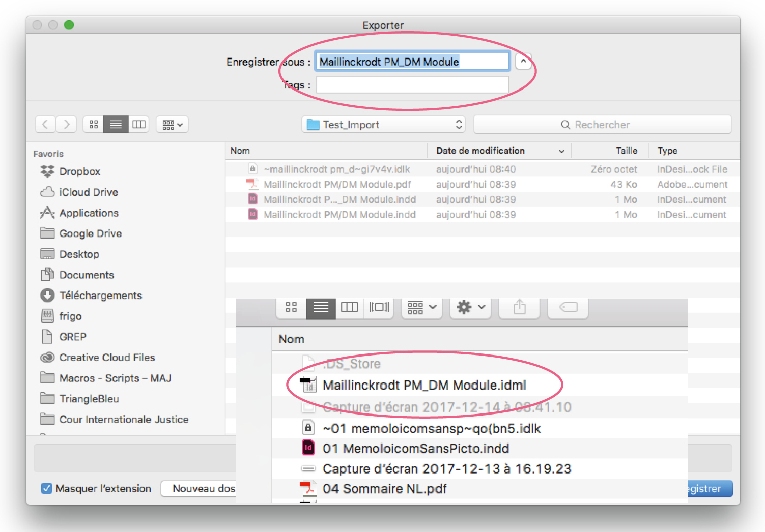
Task: Switch Exporter dialog to icon view
Action: [x=94, y=124]
